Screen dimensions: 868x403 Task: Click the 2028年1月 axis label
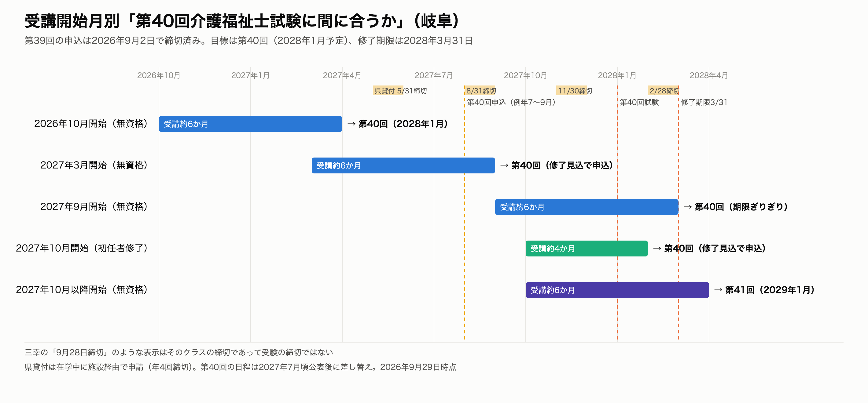pyautogui.click(x=617, y=75)
